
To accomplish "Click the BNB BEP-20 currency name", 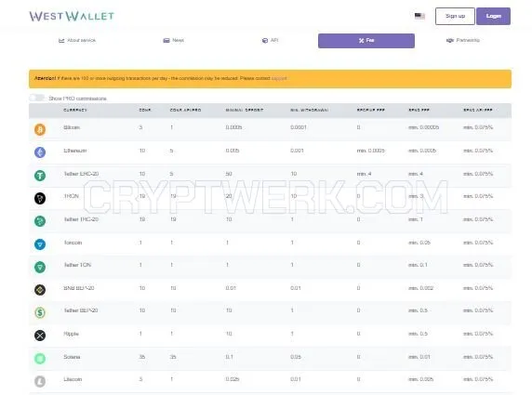I will coord(79,288).
